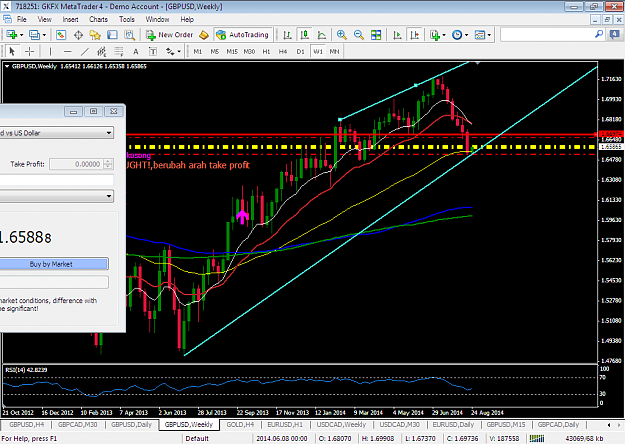The image size is (625, 444).
Task: Select the Fibonacci retracement tool
Action: 119,51
